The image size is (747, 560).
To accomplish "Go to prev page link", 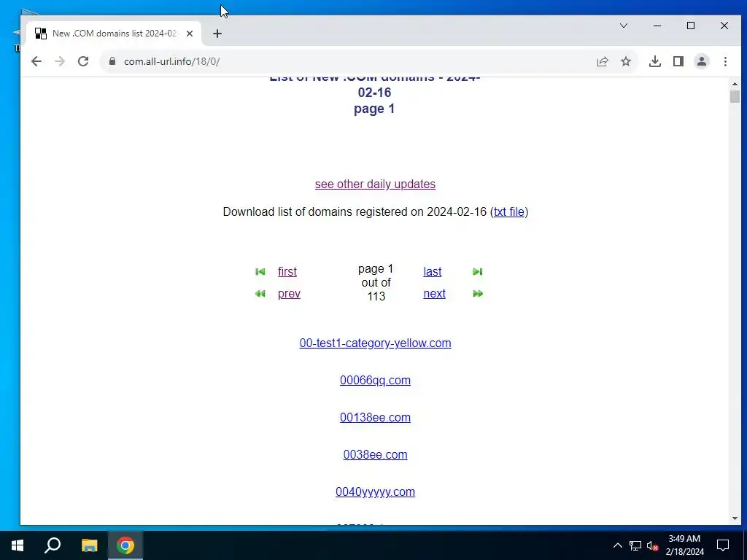I will 289,294.
